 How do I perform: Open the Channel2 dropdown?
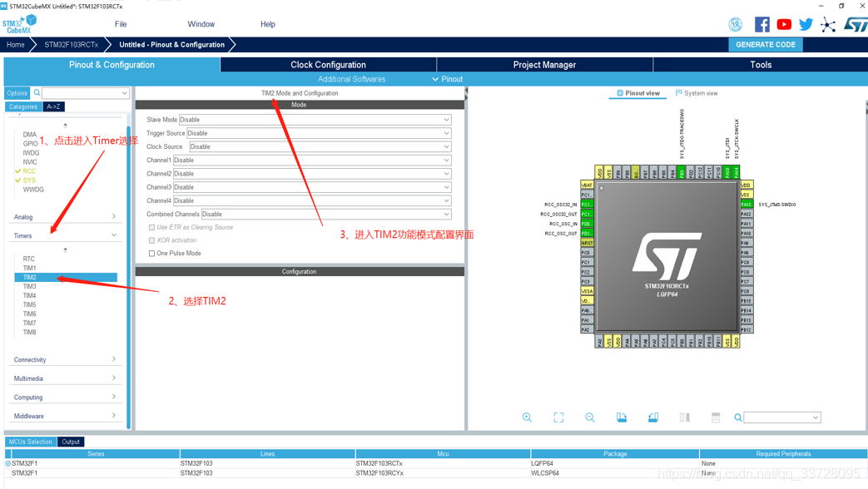[x=312, y=174]
